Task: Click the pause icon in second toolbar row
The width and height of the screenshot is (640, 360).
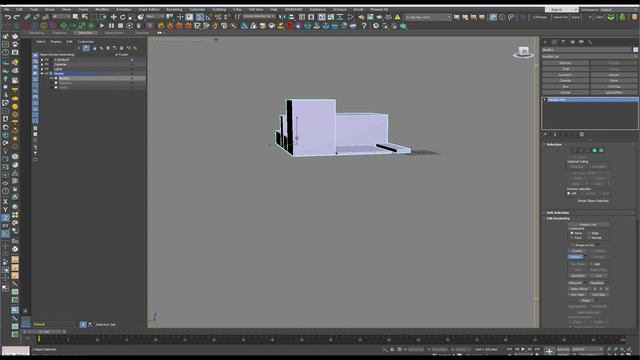Action: pyautogui.click(x=111, y=26)
